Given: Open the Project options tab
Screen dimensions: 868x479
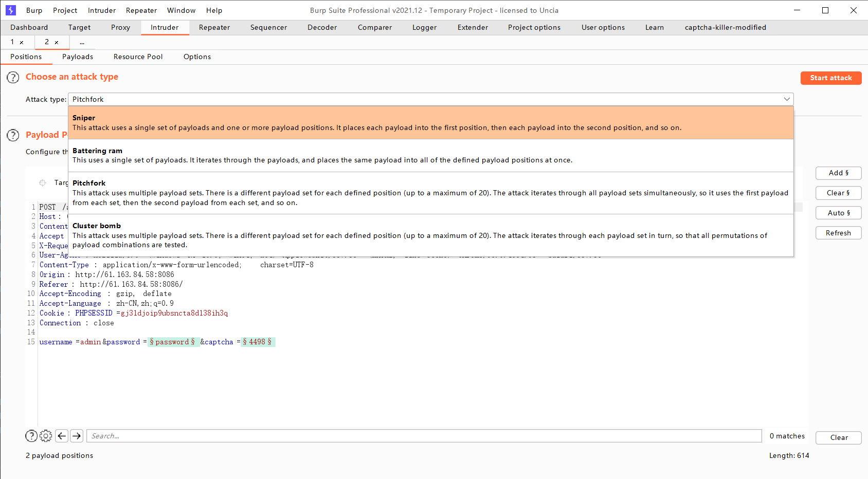Looking at the screenshot, I should click(534, 27).
